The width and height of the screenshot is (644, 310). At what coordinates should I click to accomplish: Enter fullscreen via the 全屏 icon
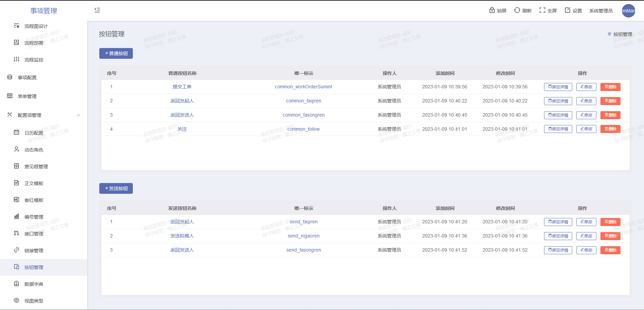pyautogui.click(x=542, y=10)
